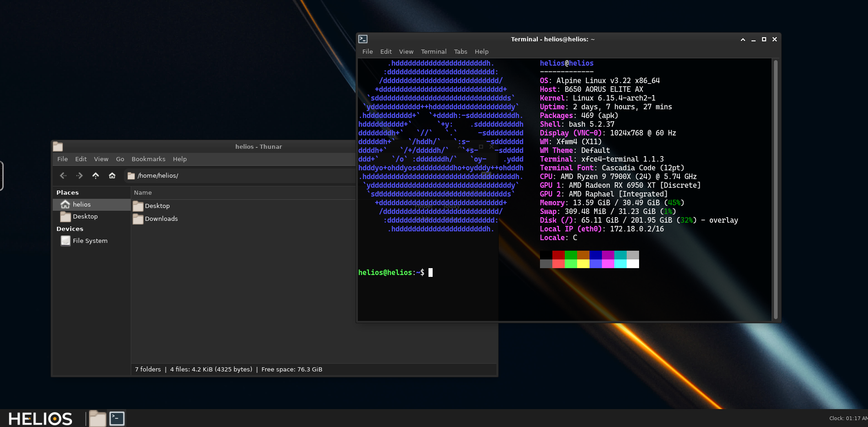This screenshot has width=868, height=427.
Task: Open Terminal File menu
Action: pyautogui.click(x=367, y=51)
